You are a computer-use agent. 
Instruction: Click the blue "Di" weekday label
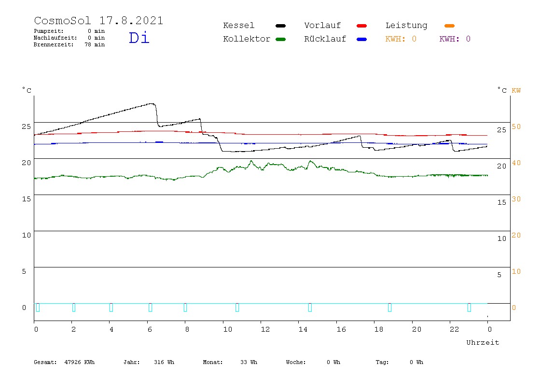click(x=139, y=38)
